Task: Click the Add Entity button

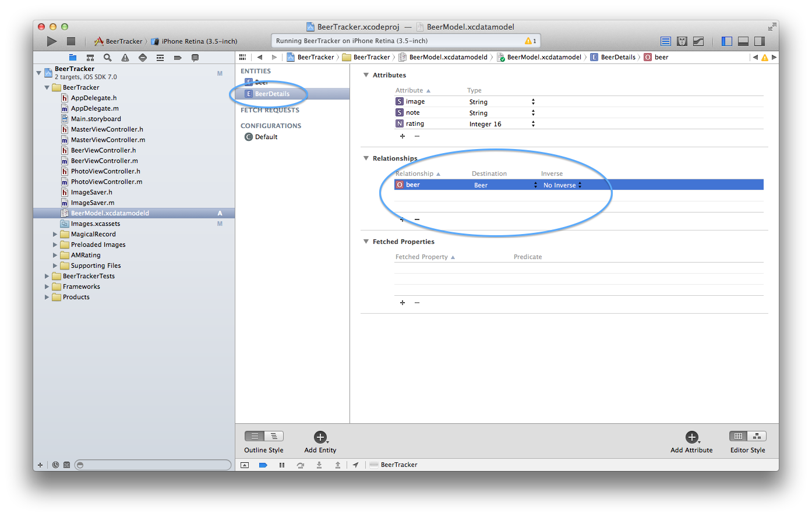Action: [x=320, y=437]
